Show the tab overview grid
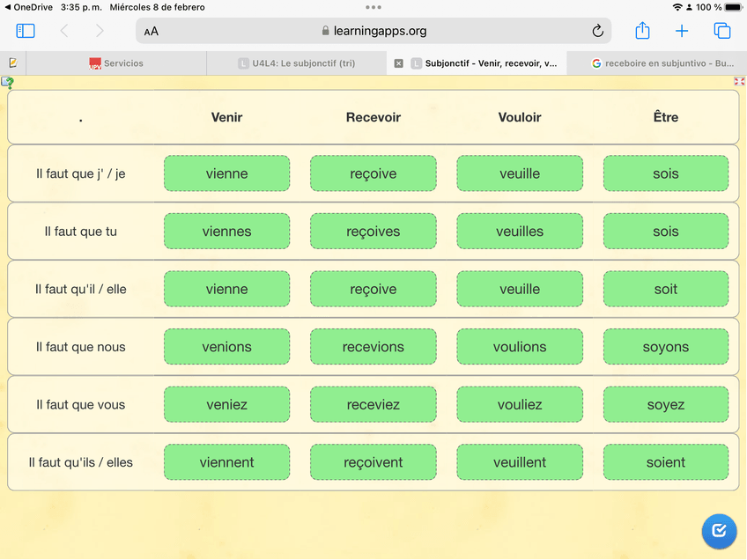 [722, 31]
